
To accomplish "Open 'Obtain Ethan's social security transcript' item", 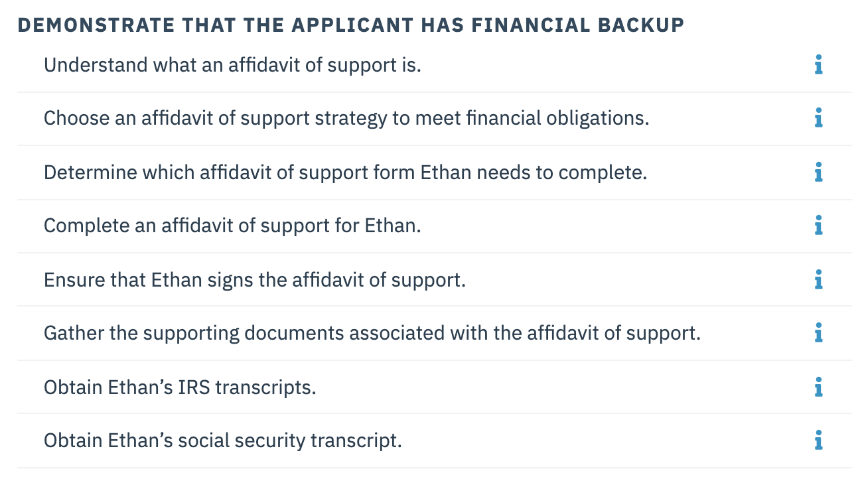I will [x=223, y=441].
